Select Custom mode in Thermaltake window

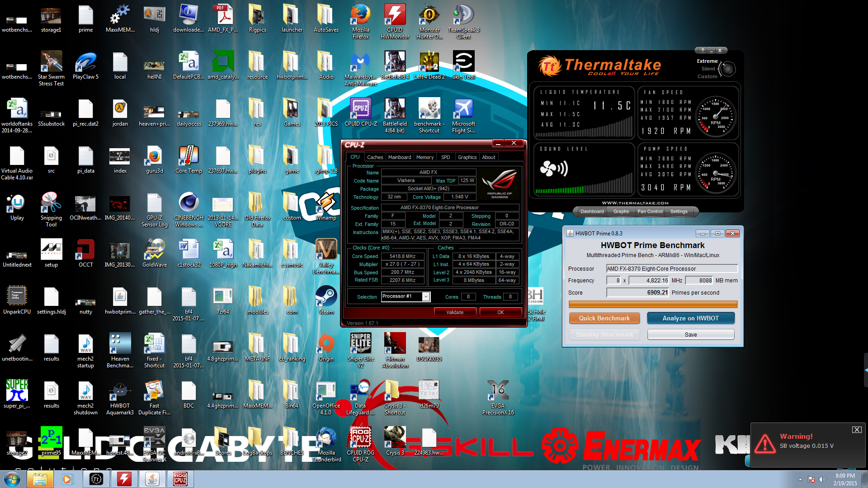point(707,76)
